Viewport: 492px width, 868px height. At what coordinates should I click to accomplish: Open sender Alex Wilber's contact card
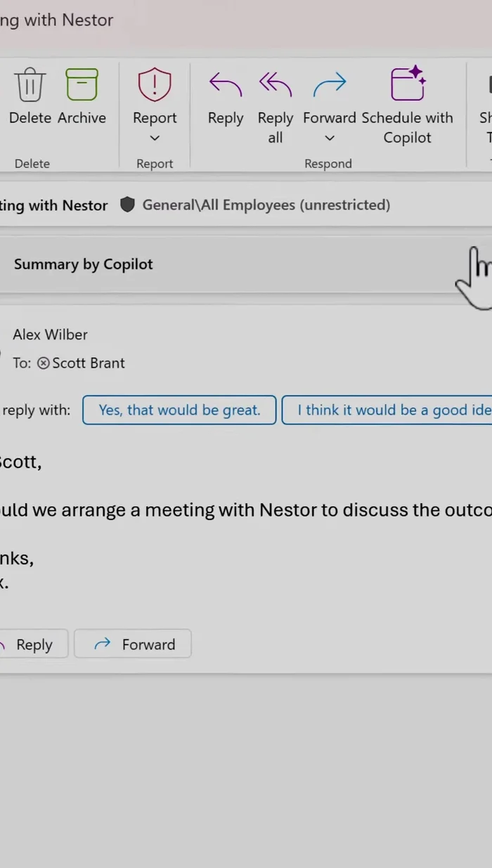(50, 335)
